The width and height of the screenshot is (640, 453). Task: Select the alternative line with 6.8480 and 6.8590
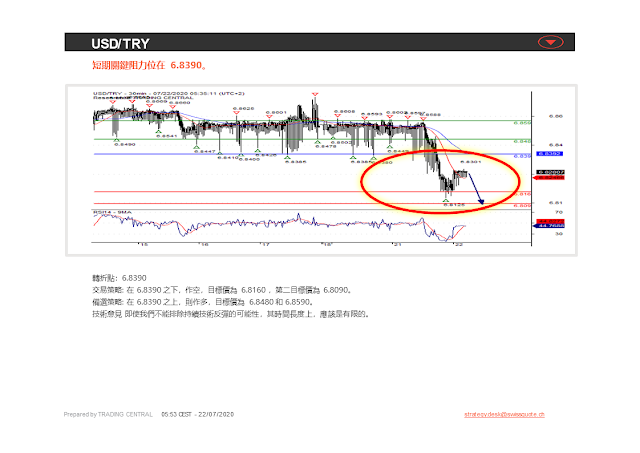click(x=203, y=302)
